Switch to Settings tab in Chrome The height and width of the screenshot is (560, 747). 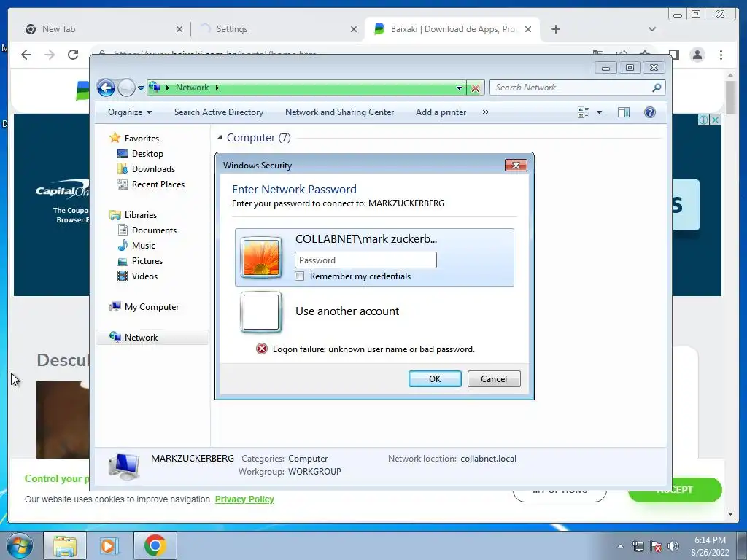click(x=231, y=29)
